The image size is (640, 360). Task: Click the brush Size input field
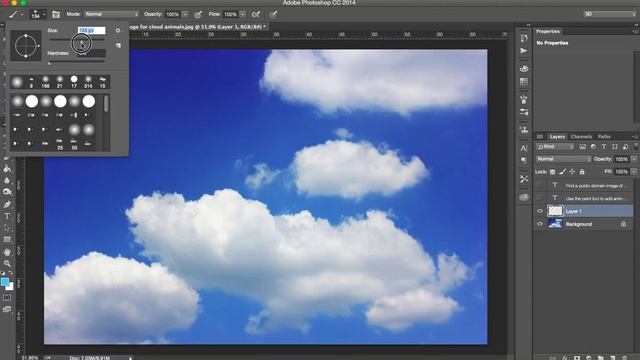[x=91, y=30]
